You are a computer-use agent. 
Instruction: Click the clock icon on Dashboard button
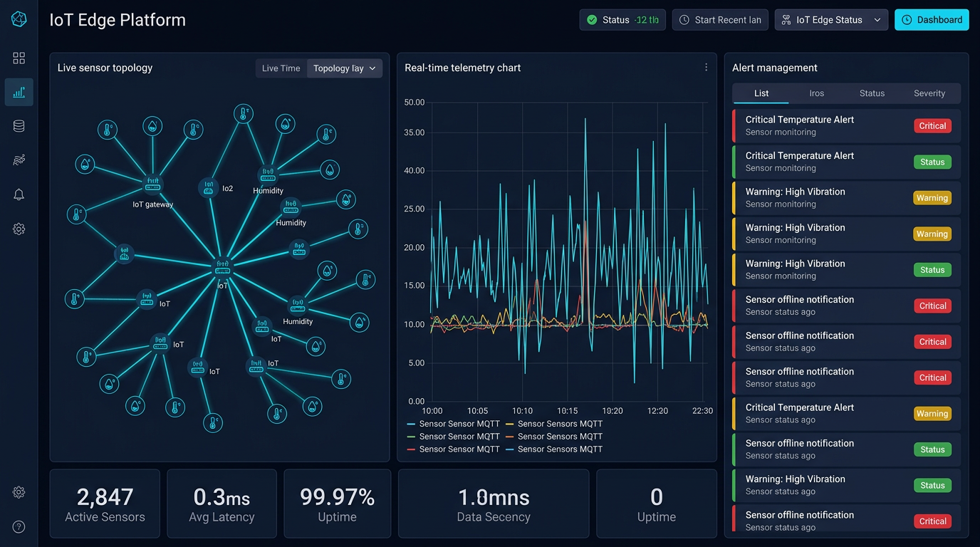tap(907, 20)
